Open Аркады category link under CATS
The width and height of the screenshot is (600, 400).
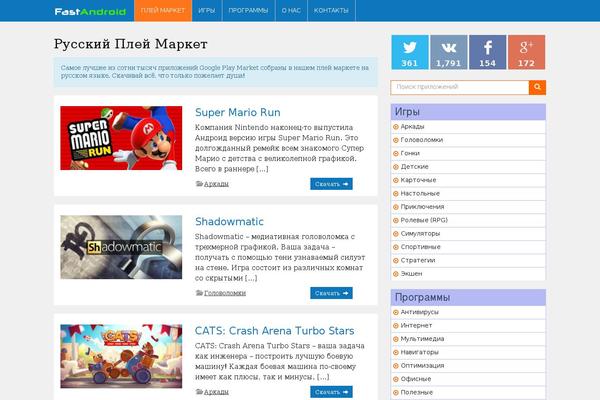click(216, 392)
